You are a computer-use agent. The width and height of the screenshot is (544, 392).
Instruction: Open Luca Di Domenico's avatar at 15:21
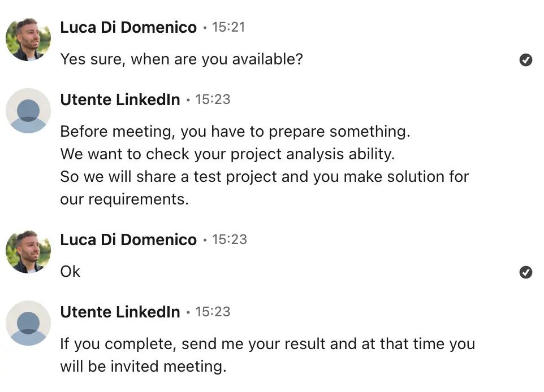point(28,39)
